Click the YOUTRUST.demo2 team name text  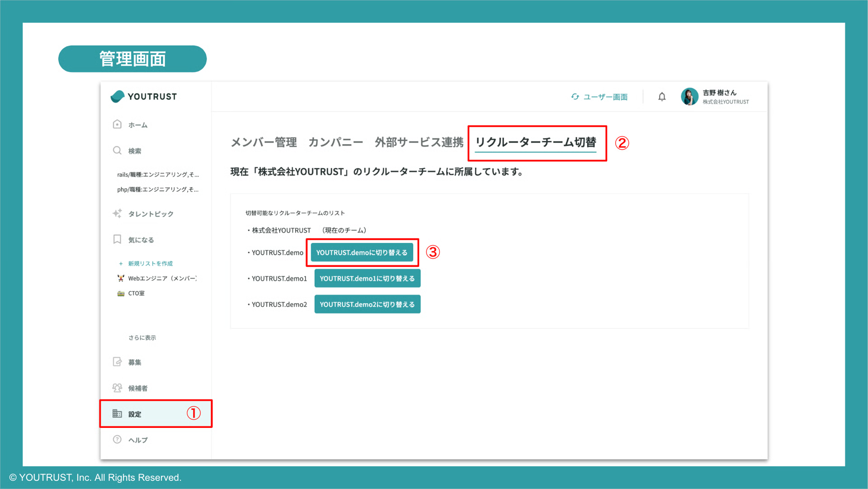tap(279, 304)
